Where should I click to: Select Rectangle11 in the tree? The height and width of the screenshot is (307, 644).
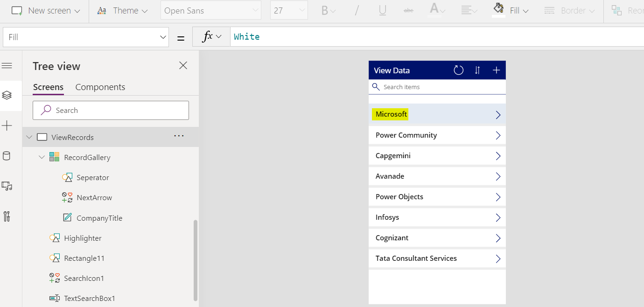(x=111, y=258)
